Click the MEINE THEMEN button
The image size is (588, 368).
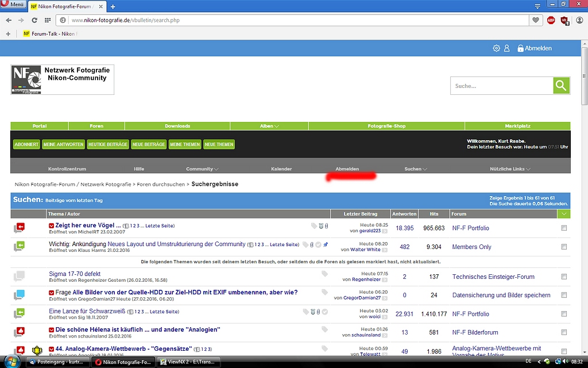point(185,144)
